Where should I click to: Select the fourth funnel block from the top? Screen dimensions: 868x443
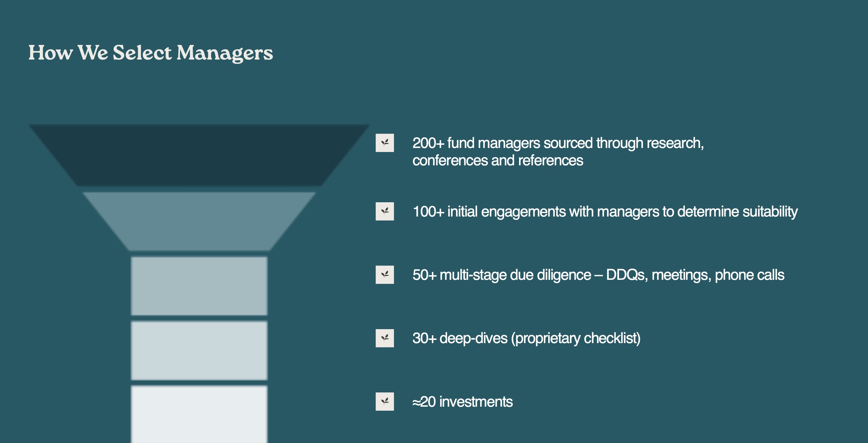tap(199, 351)
